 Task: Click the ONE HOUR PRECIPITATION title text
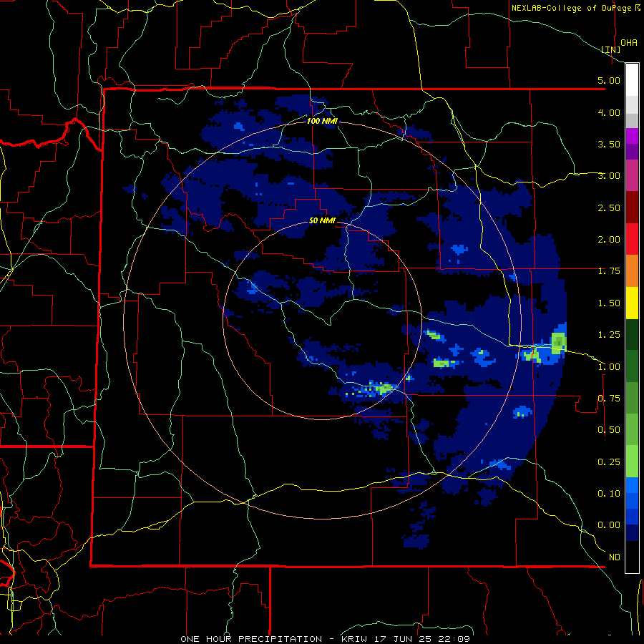click(x=251, y=639)
